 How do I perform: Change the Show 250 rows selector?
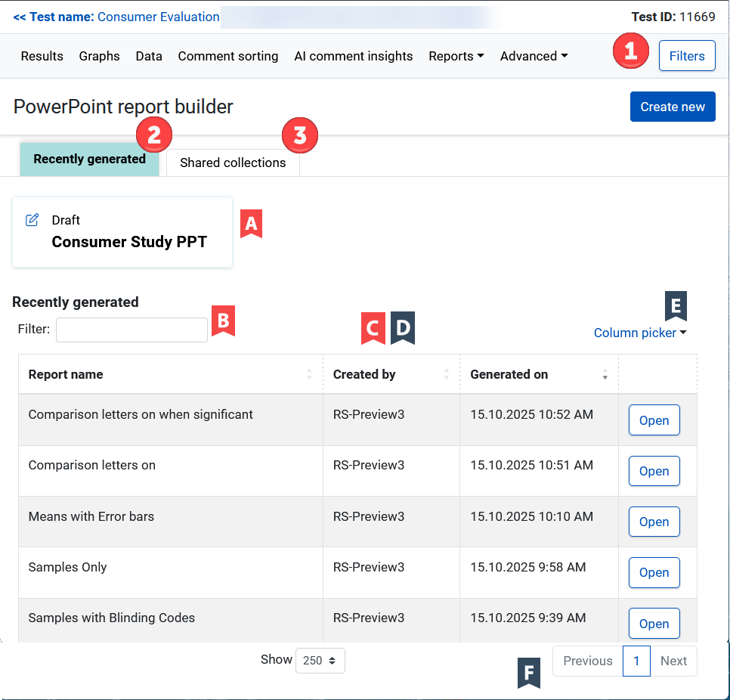pos(320,660)
